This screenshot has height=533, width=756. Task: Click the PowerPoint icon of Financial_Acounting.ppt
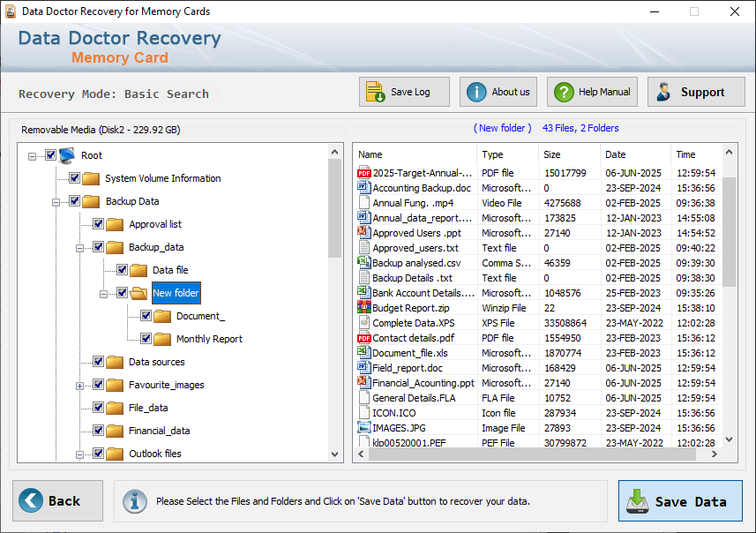[364, 382]
